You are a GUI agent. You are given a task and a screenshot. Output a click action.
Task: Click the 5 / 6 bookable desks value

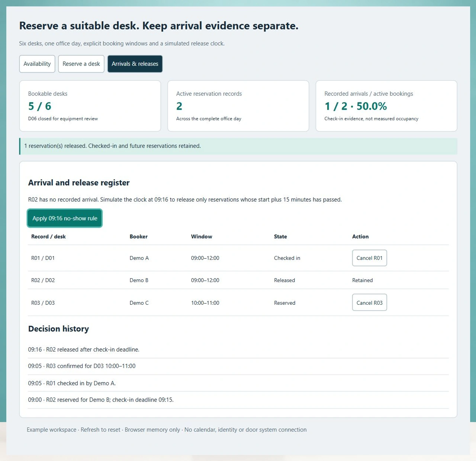[x=40, y=106]
